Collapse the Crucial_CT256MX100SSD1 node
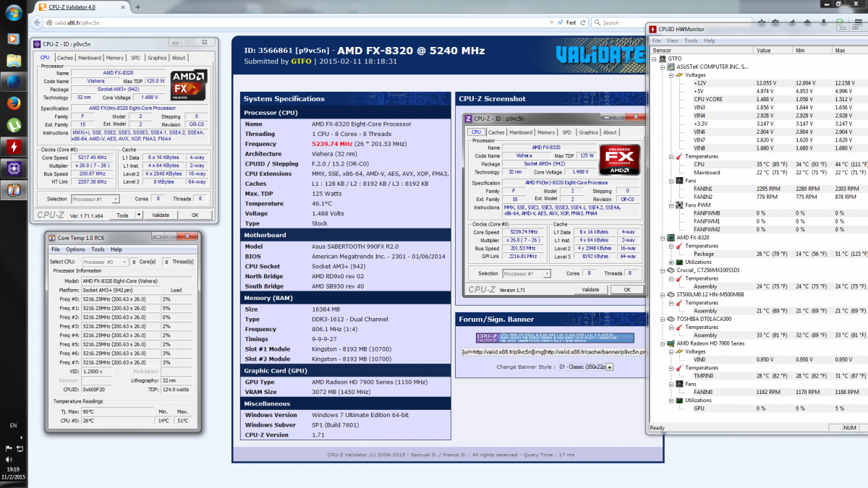868x488 pixels. pos(663,270)
